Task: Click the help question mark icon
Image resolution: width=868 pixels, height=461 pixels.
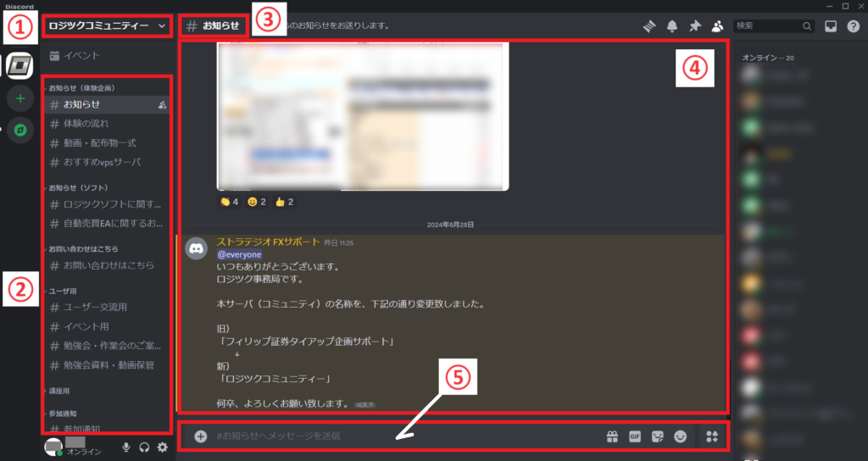Action: [x=853, y=26]
